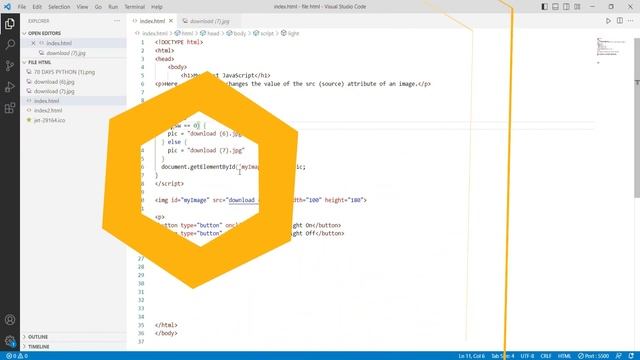Open the Manage gear settings icon
This screenshot has width=640, height=360.
click(x=10, y=340)
